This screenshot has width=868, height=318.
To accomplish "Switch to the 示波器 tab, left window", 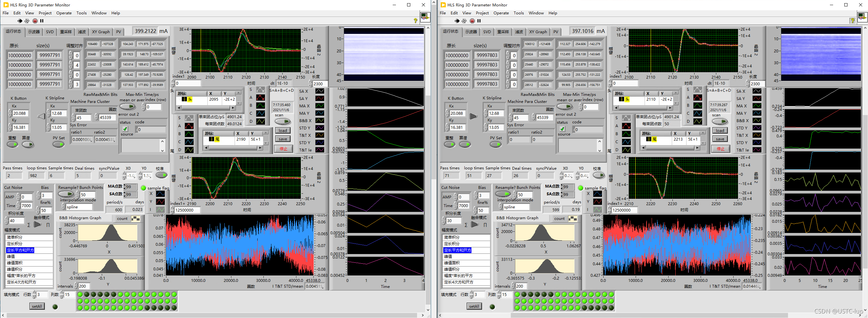I will coord(34,32).
